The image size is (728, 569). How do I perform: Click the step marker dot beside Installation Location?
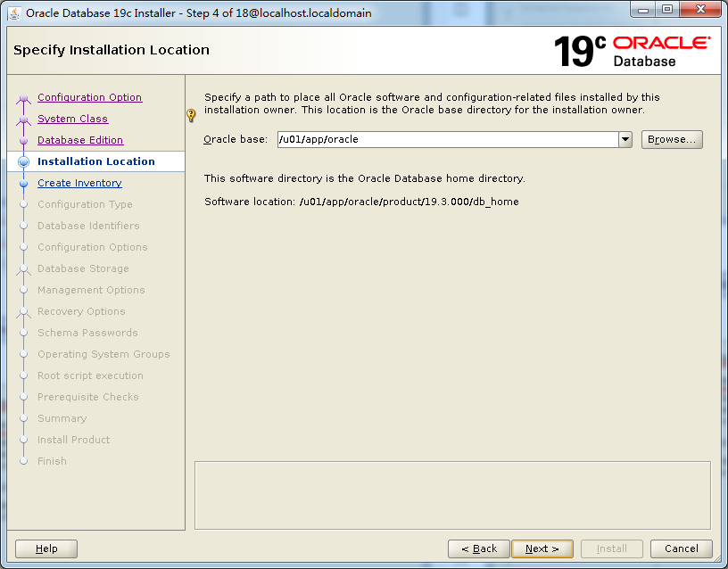coord(24,161)
